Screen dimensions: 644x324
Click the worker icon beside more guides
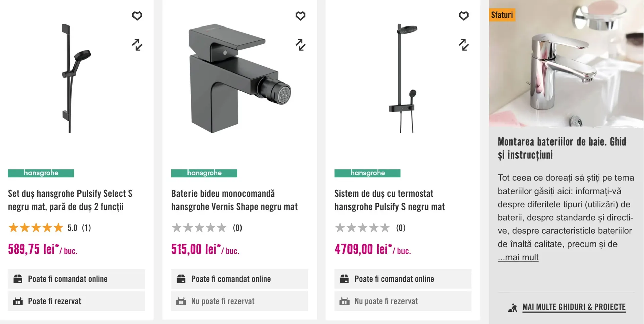click(x=513, y=307)
